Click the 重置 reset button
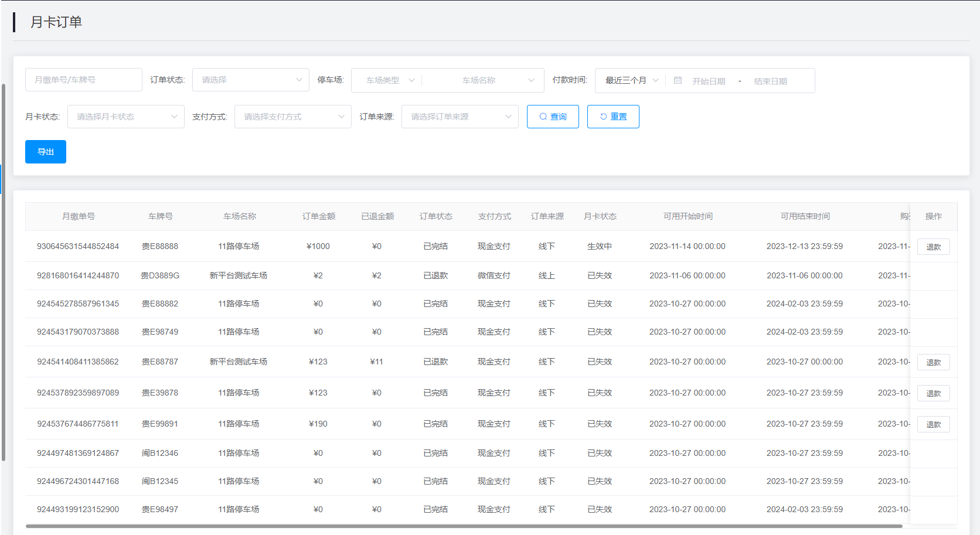This screenshot has height=535, width=980. pos(613,117)
